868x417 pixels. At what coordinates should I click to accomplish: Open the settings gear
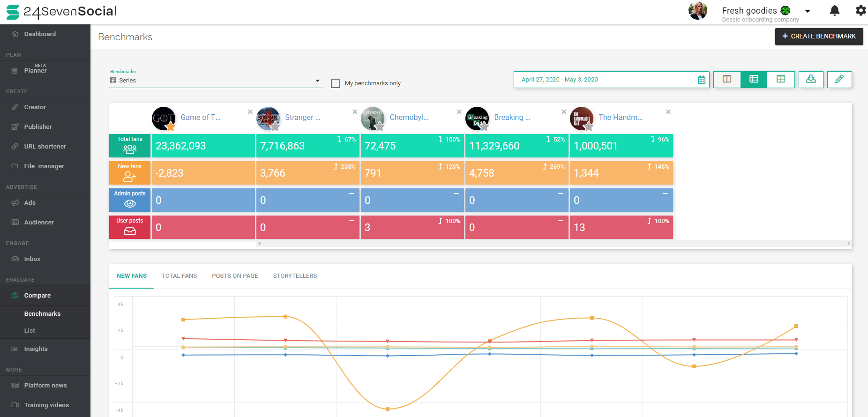pos(861,10)
